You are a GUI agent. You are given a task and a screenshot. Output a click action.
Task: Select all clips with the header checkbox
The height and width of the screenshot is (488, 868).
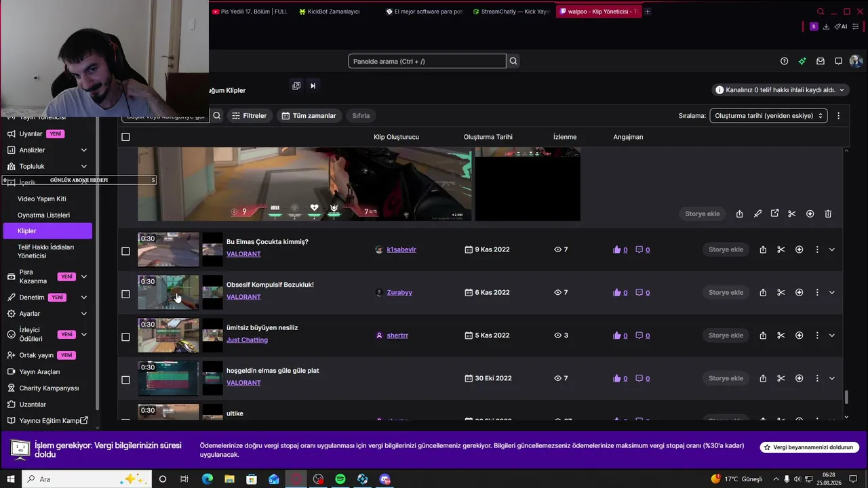pos(125,137)
